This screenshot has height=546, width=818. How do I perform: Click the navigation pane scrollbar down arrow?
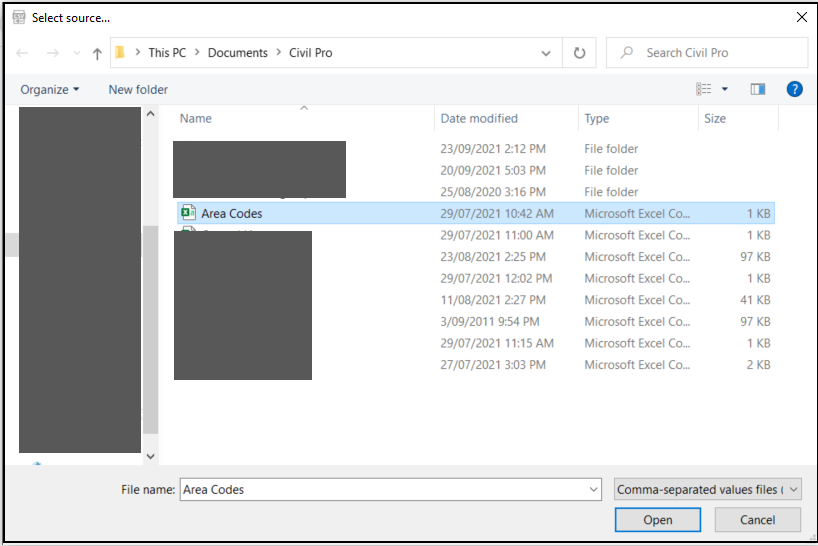tap(151, 456)
